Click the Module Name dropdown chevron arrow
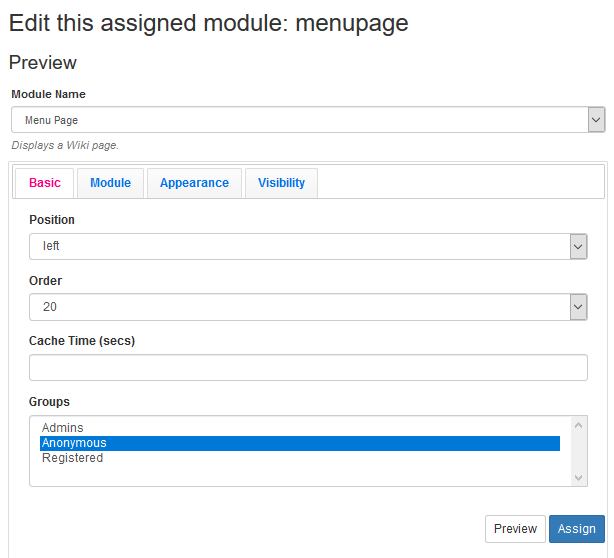This screenshot has width=614, height=558. 596,120
